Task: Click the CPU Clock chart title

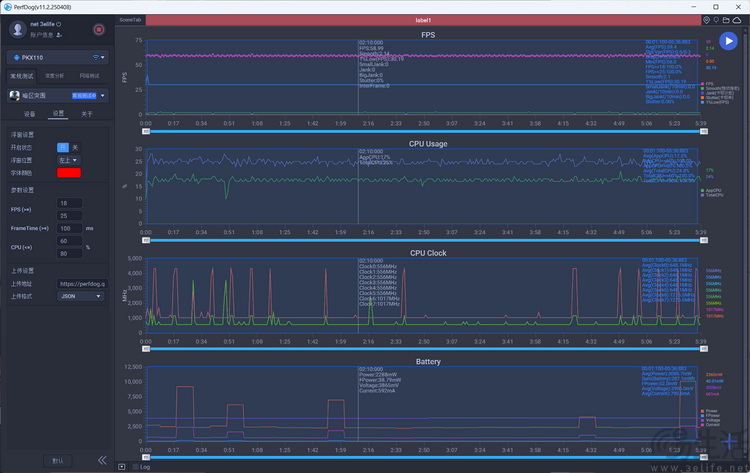Action: pyautogui.click(x=428, y=253)
